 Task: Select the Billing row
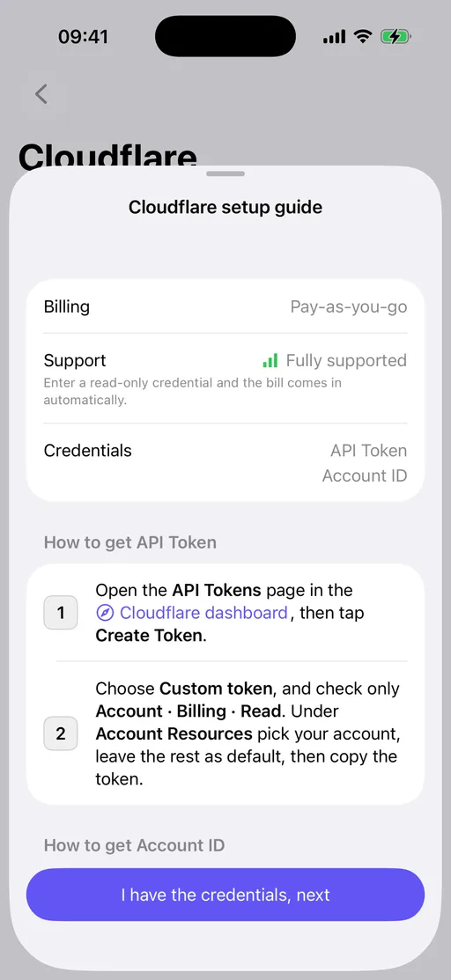225,307
